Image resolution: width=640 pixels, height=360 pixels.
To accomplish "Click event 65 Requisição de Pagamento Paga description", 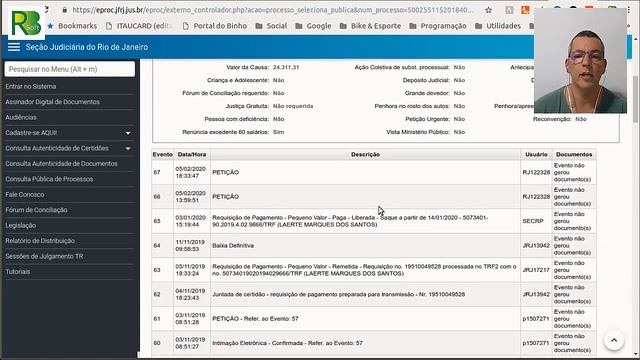I will [x=350, y=221].
